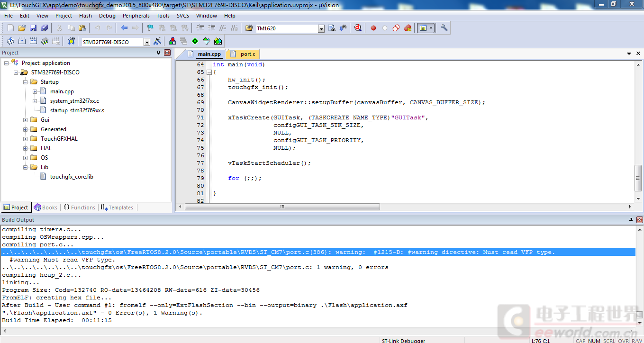Click the Kill All Breakpoints icon
644x343 pixels.
(408, 28)
